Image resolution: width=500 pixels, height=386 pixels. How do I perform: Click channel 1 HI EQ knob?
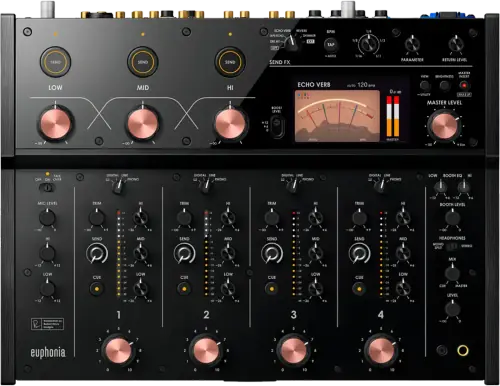(140, 218)
